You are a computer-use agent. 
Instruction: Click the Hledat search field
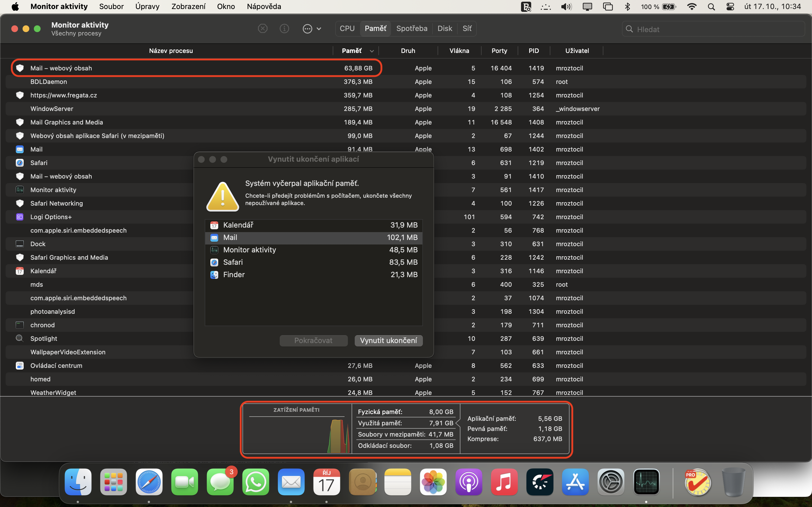pyautogui.click(x=713, y=29)
